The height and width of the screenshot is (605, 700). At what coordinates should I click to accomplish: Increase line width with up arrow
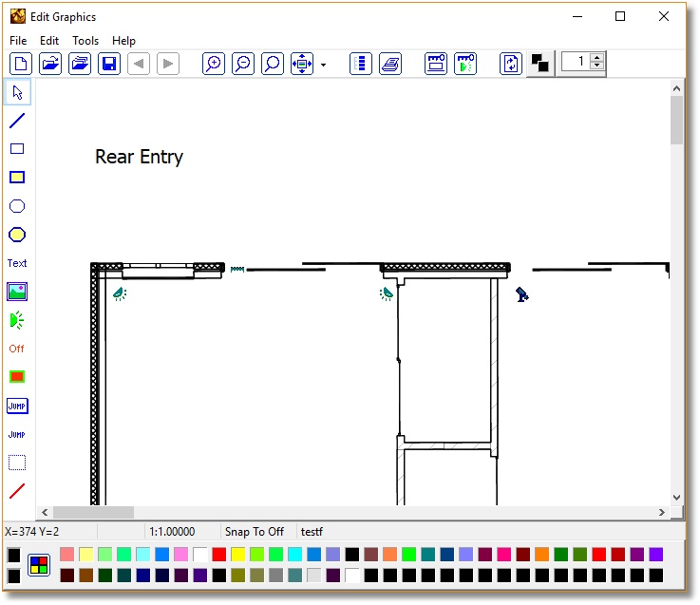point(596,58)
